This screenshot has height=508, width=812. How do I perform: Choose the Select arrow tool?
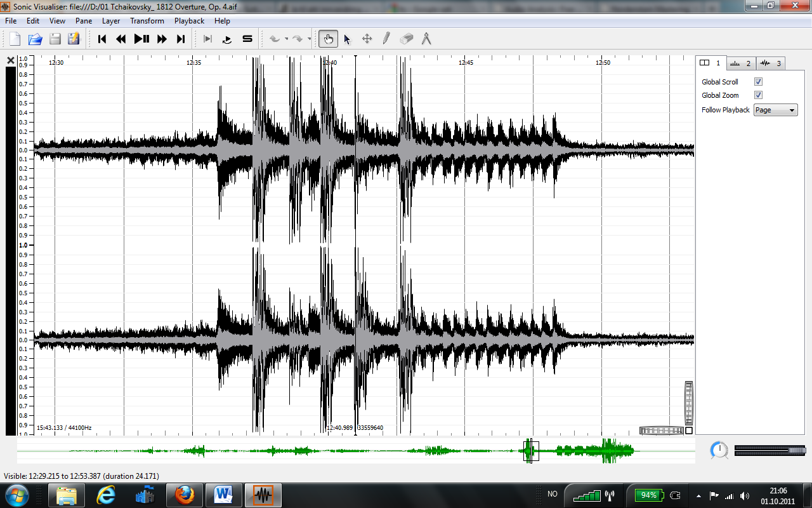pyautogui.click(x=347, y=39)
